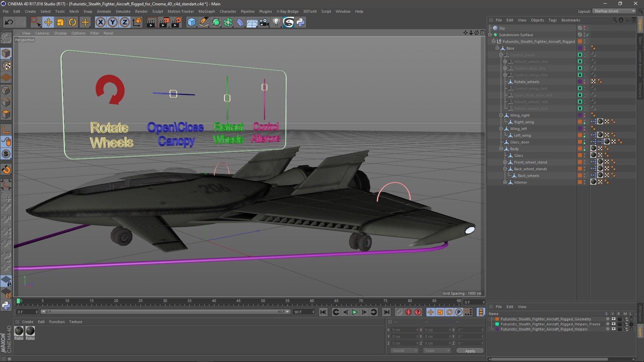The width and height of the screenshot is (644, 362).
Task: Click Open/Close Canopy slider handle
Action: (173, 94)
